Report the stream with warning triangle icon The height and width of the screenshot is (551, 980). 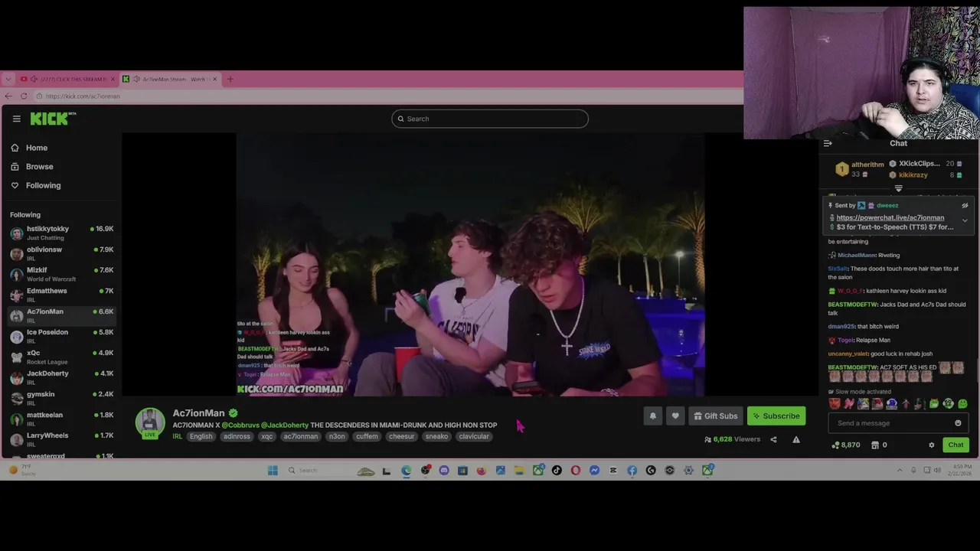tap(796, 439)
